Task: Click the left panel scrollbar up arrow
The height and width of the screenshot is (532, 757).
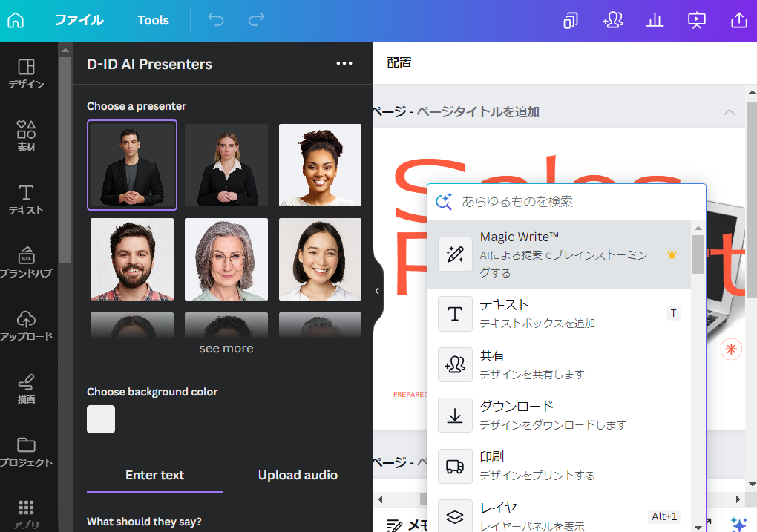Action: coord(65,50)
